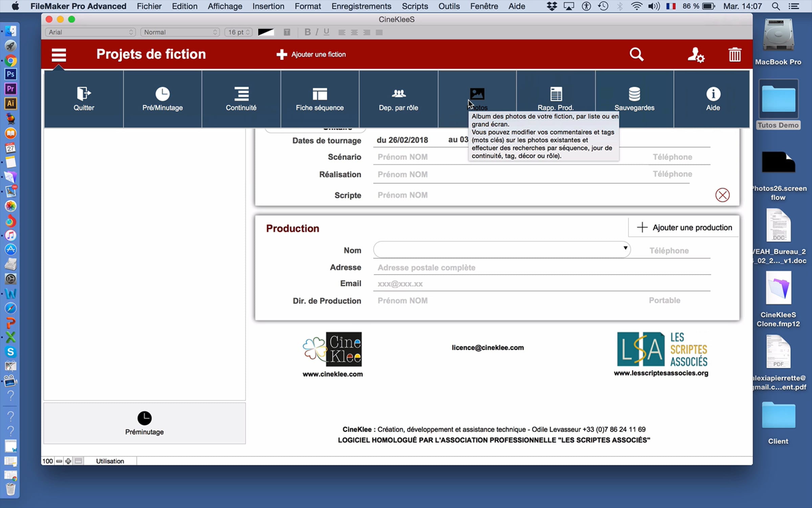Open the Outils menu
The image size is (812, 508).
(x=449, y=6)
